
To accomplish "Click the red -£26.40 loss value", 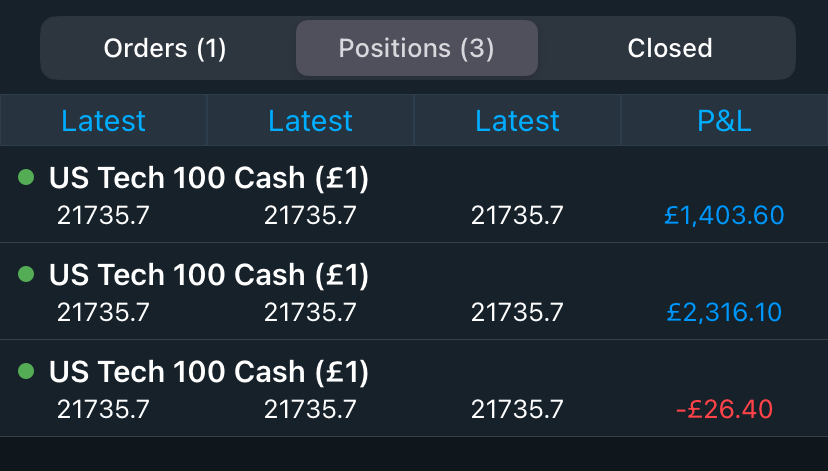I will click(x=724, y=409).
